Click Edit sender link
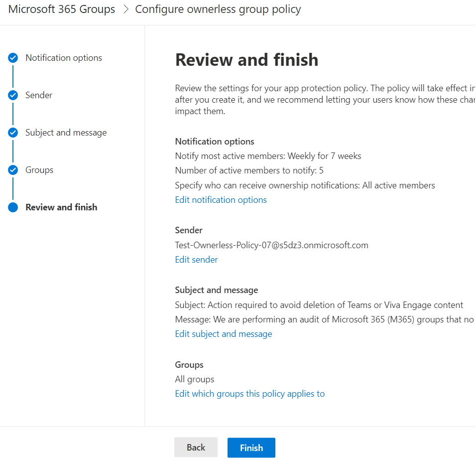476x460 pixels. tap(196, 260)
